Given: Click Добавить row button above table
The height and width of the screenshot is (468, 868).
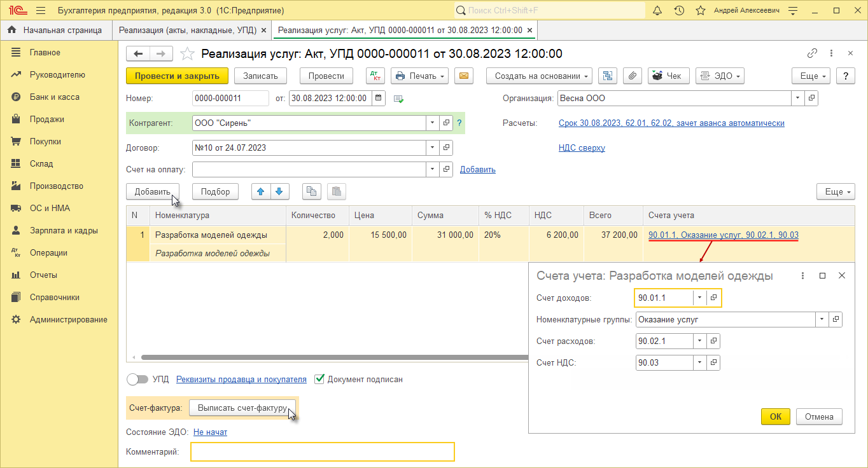Looking at the screenshot, I should 153,191.
